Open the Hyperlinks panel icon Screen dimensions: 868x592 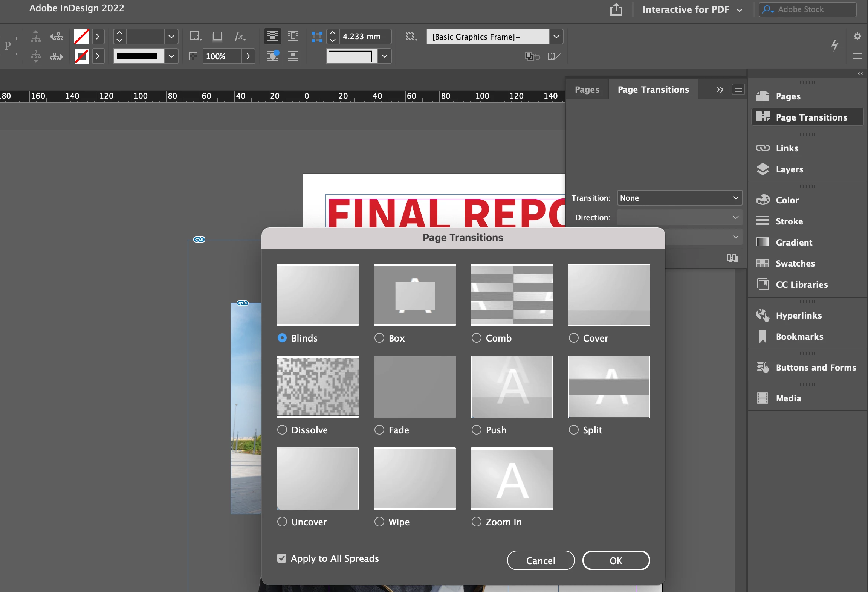pyautogui.click(x=763, y=315)
